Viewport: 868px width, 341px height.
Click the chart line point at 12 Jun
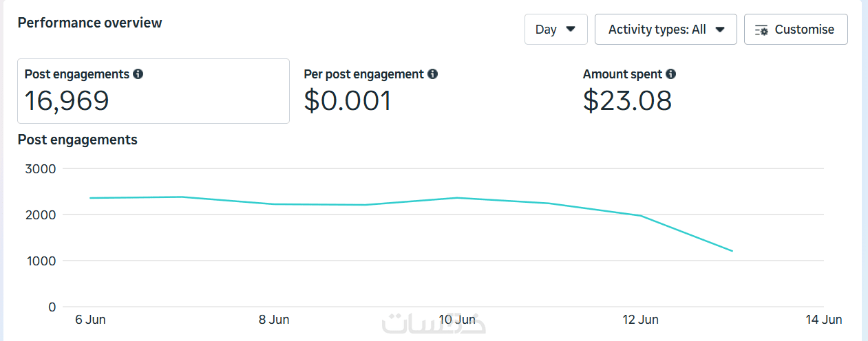pos(641,216)
